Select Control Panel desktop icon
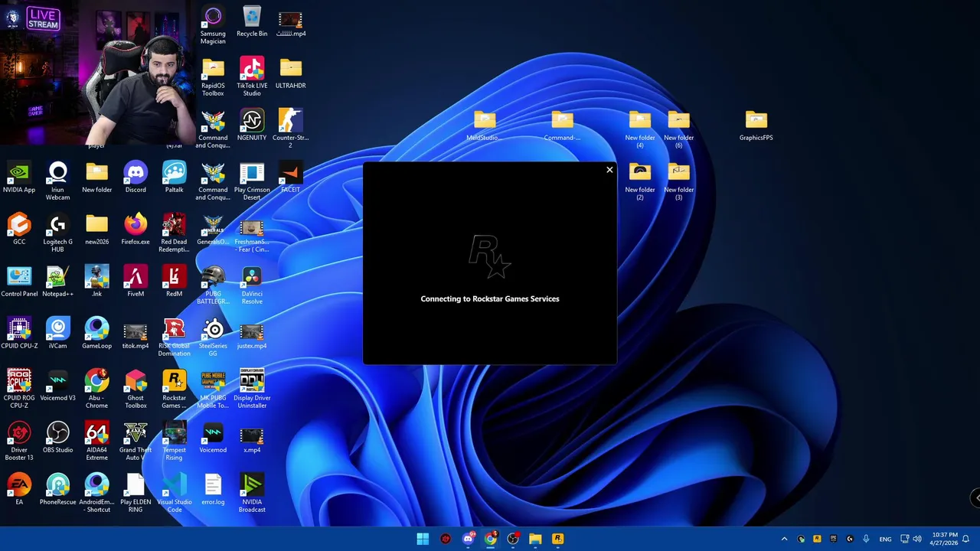This screenshot has width=980, height=551. 19,282
